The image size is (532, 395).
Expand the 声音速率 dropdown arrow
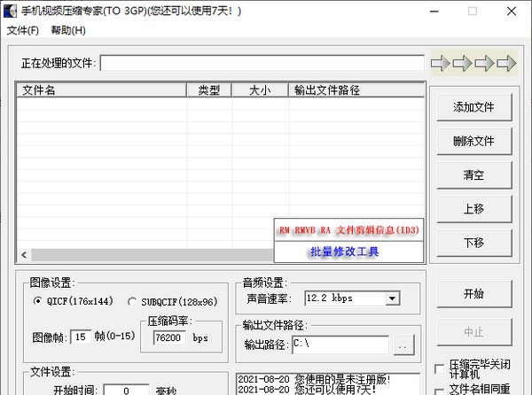(393, 298)
